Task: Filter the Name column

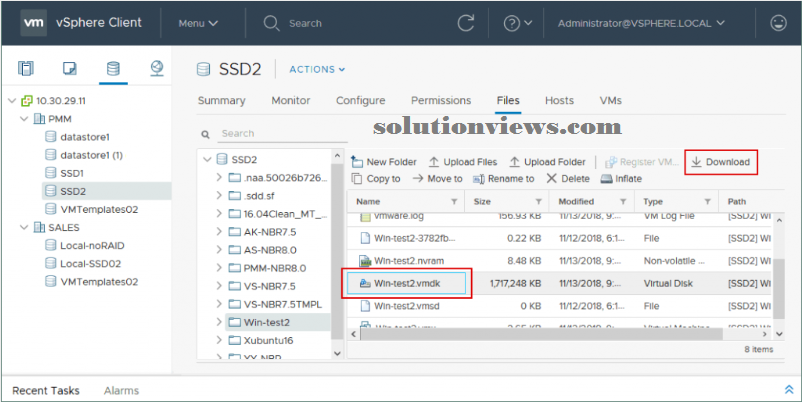Action: 454,202
